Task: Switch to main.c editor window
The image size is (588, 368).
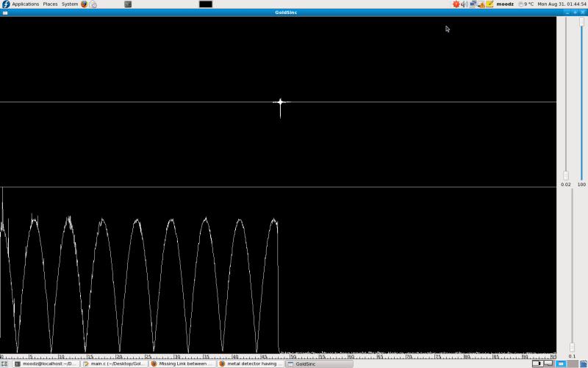Action: [114, 364]
